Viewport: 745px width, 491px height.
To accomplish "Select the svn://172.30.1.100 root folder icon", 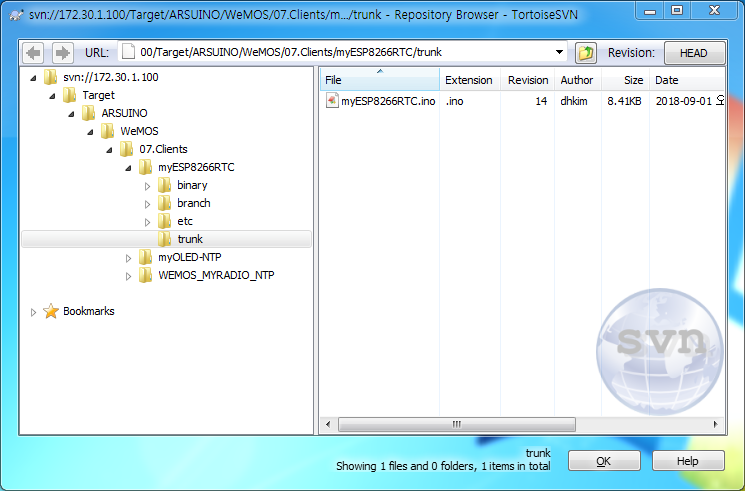I will [50, 77].
